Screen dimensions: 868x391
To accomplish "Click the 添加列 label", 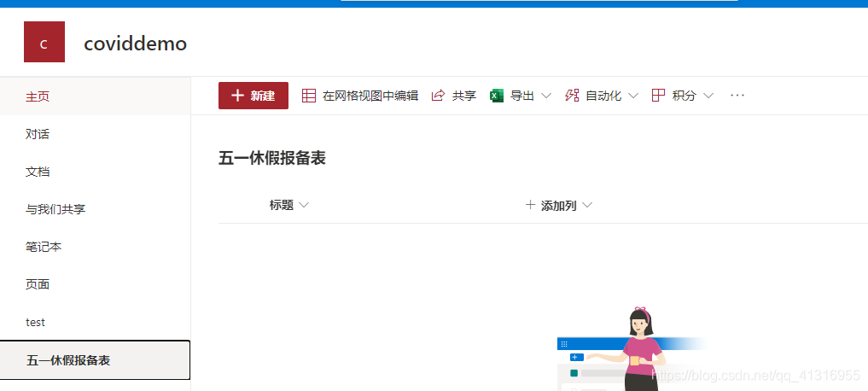I will 558,206.
